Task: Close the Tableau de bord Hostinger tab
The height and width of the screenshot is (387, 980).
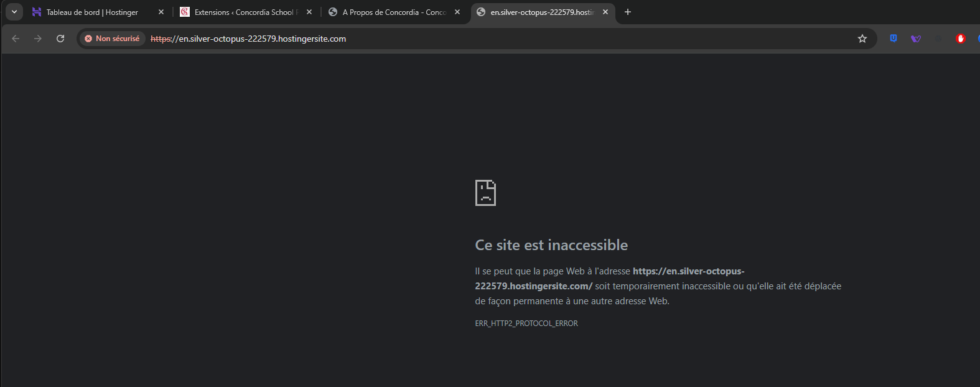Action: [161, 12]
